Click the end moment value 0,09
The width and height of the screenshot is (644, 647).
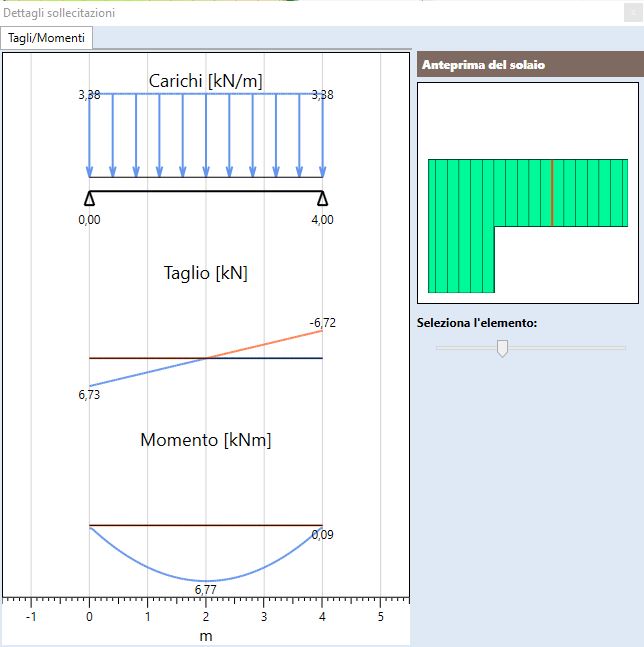[322, 535]
